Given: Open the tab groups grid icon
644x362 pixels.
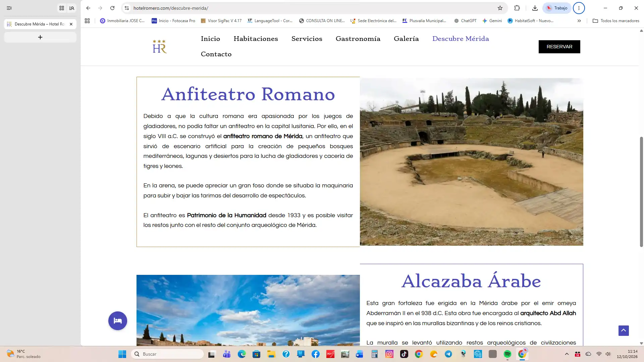Looking at the screenshot, I should point(62,8).
